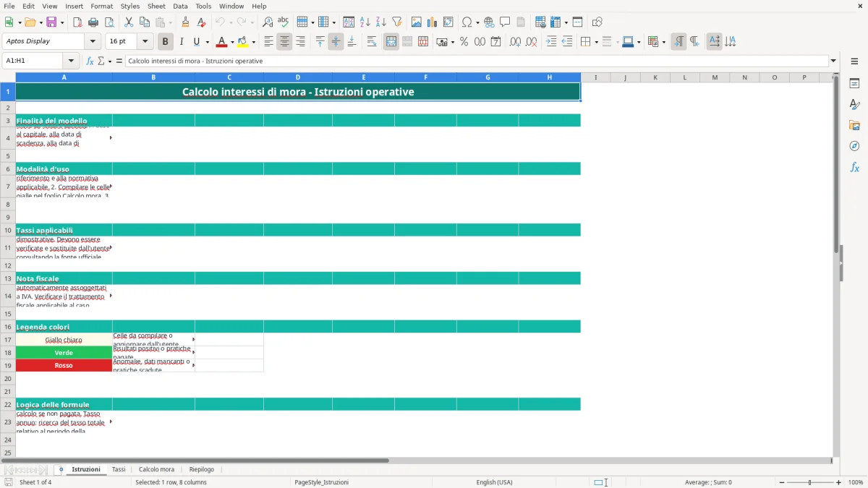Open the Data menu
868x488 pixels.
coord(180,6)
